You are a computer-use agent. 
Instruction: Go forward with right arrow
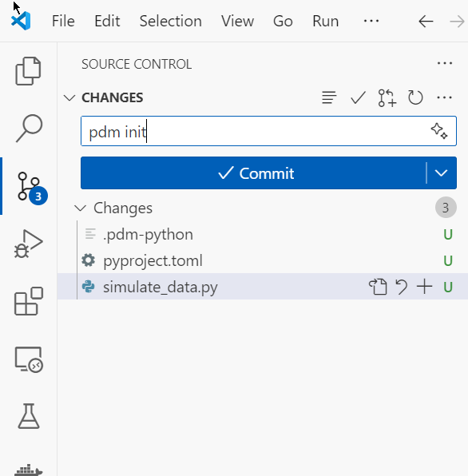(457, 22)
